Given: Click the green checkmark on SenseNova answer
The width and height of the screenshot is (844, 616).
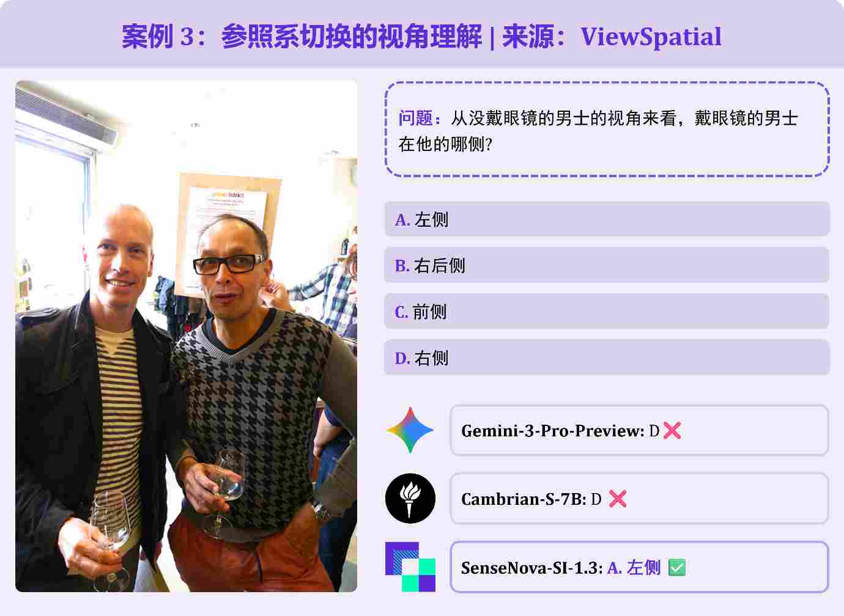Looking at the screenshot, I should (x=677, y=568).
